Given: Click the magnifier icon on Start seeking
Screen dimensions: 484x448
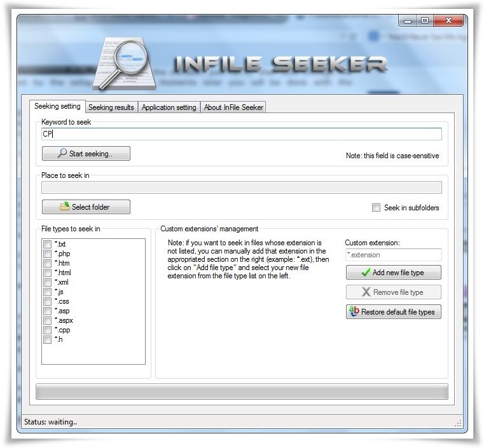Looking at the screenshot, I should coord(62,153).
